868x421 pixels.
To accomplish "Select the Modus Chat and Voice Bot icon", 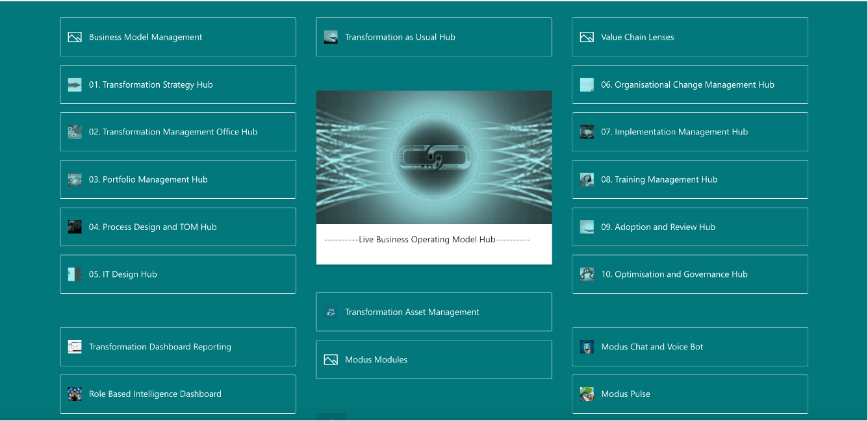I will (x=587, y=347).
